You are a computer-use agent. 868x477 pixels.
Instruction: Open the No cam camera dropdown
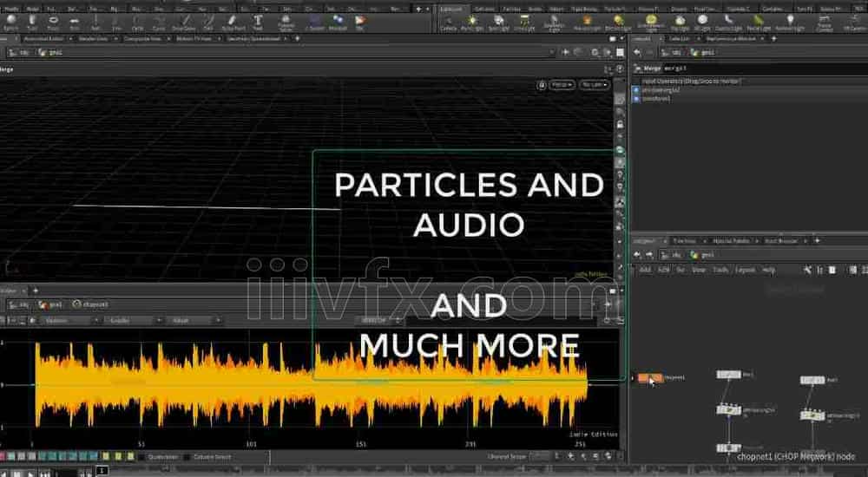tap(594, 85)
